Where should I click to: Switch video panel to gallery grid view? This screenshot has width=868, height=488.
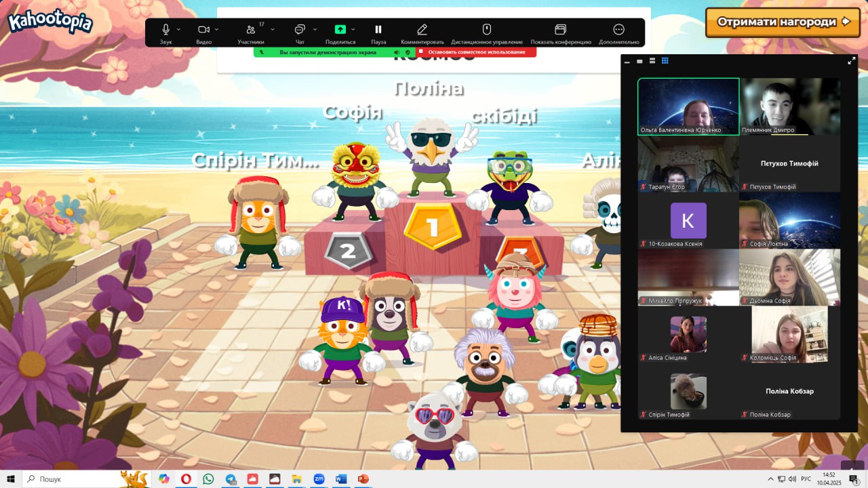coord(665,61)
